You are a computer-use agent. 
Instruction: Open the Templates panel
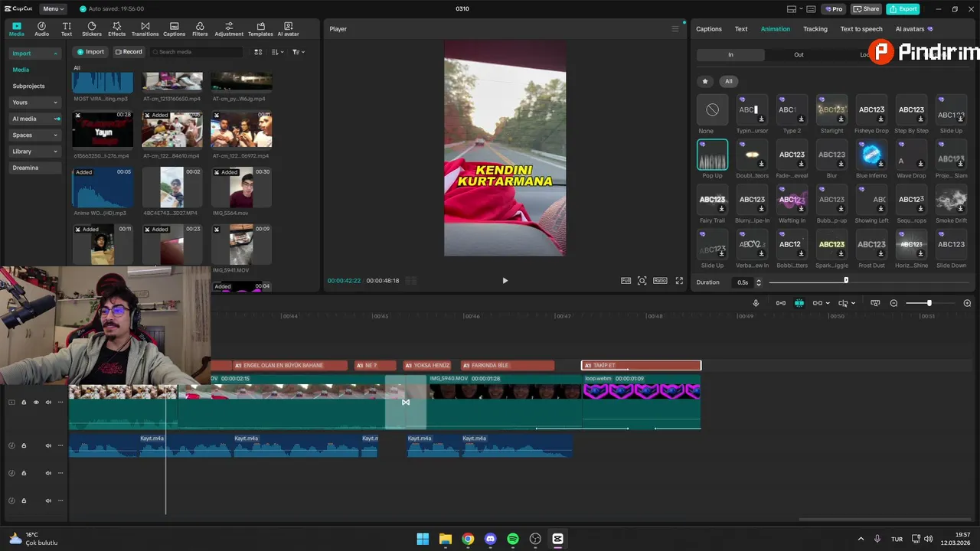(x=260, y=29)
